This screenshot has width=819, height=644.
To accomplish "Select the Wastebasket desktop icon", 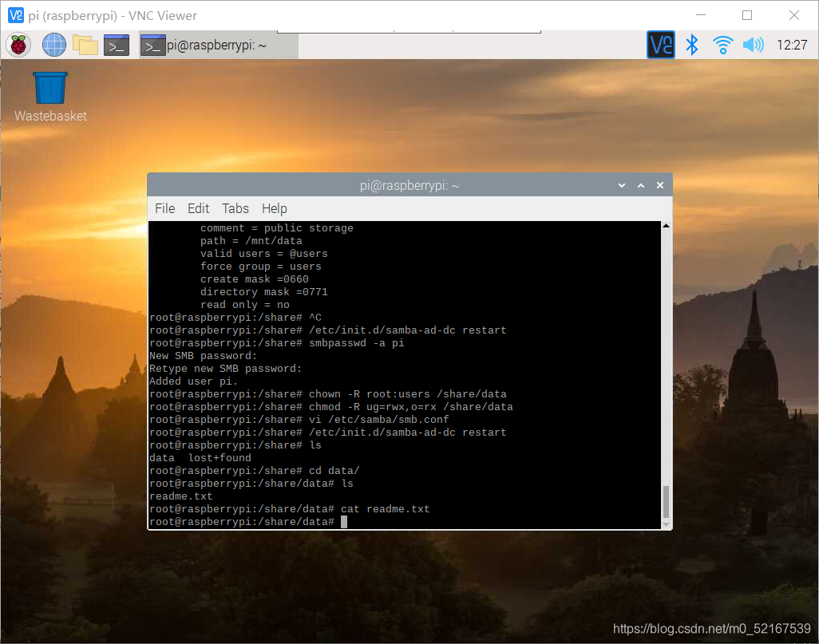I will pyautogui.click(x=50, y=97).
